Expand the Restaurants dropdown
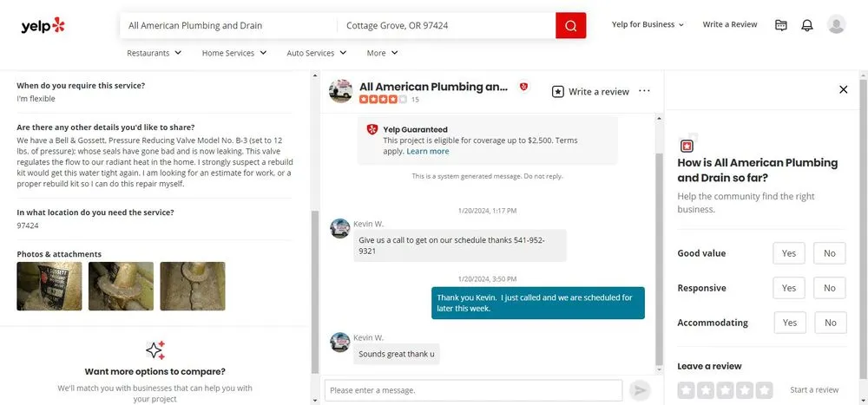 [155, 53]
